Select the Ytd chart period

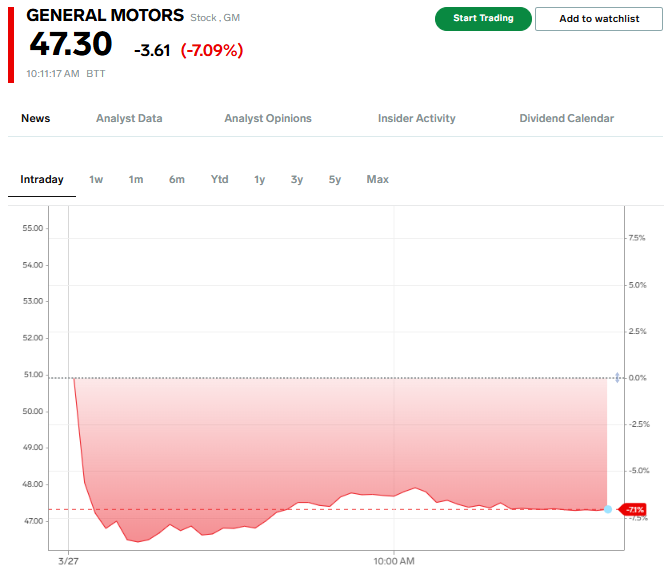click(x=219, y=179)
